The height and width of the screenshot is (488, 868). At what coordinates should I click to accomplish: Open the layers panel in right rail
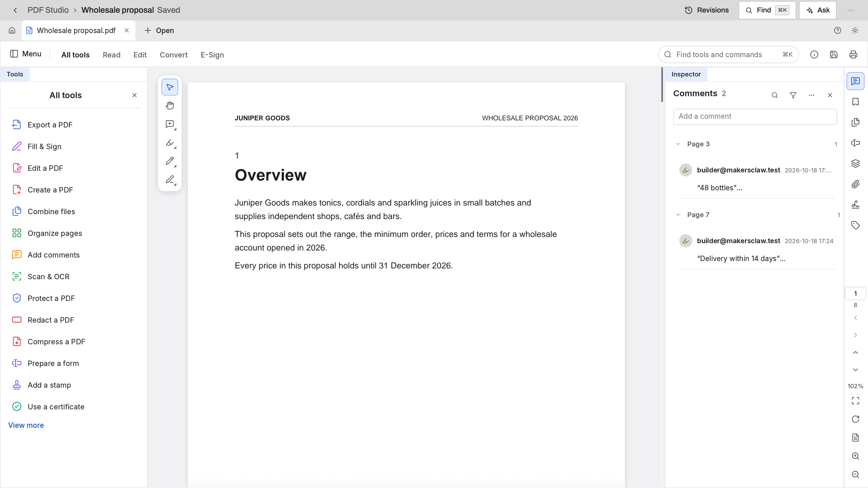[855, 163]
